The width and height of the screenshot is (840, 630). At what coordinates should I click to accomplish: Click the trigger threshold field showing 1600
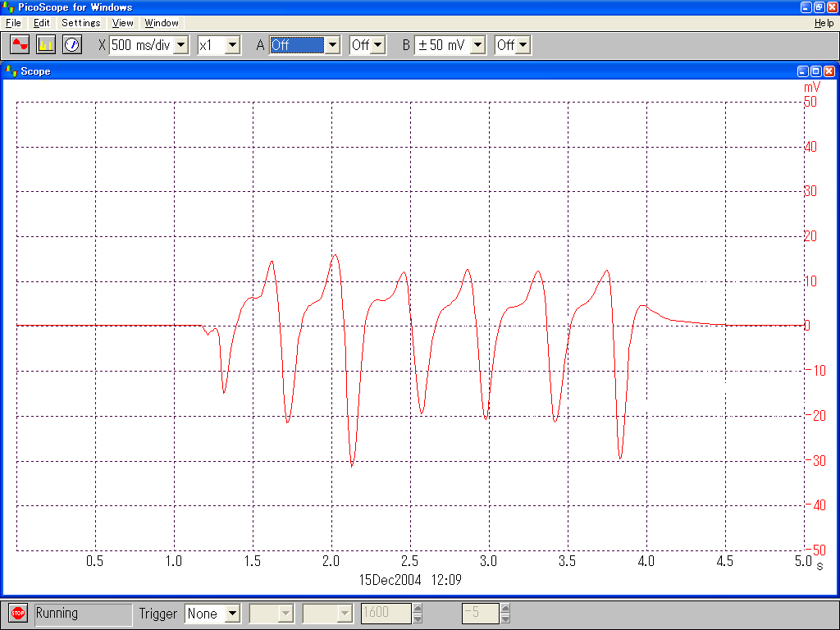click(386, 613)
